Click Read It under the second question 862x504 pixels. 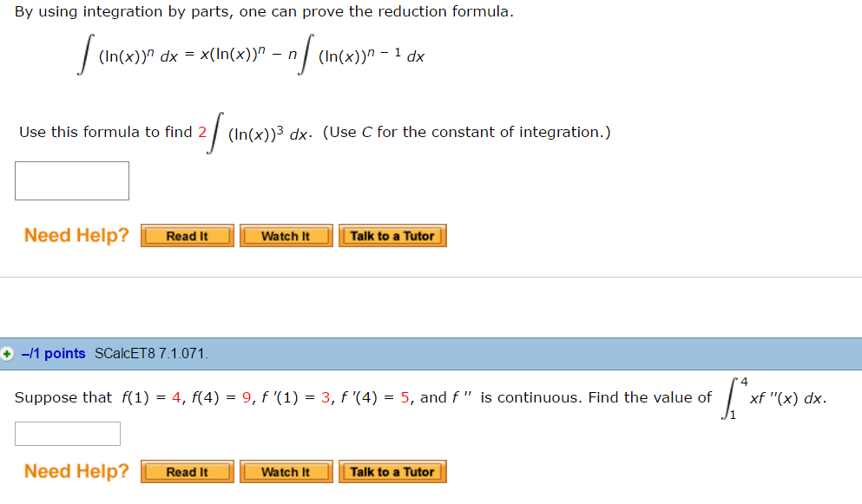coord(187,472)
